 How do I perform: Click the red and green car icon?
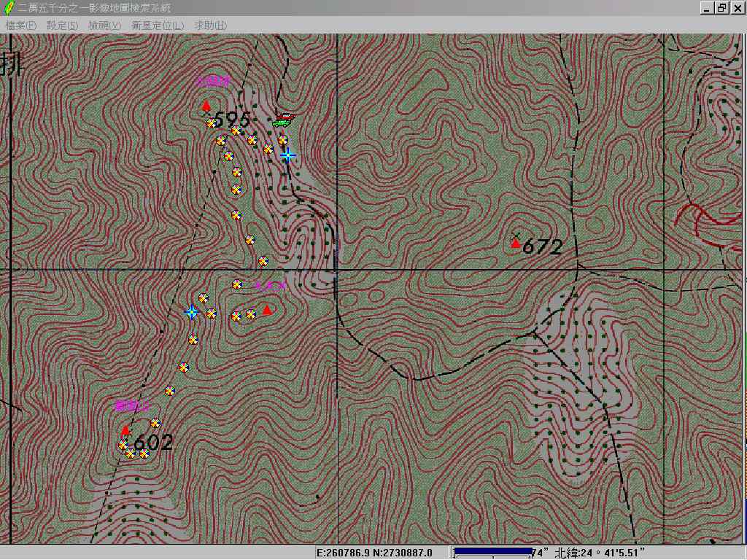pos(285,120)
